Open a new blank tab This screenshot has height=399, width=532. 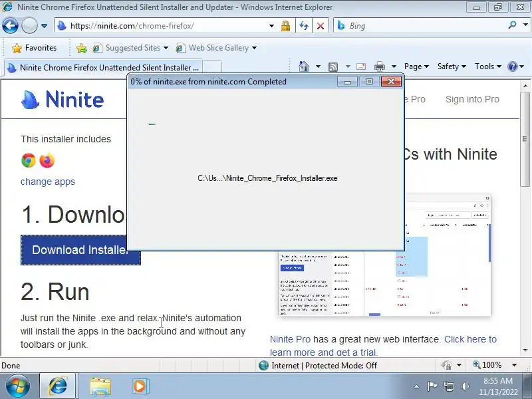click(x=212, y=67)
